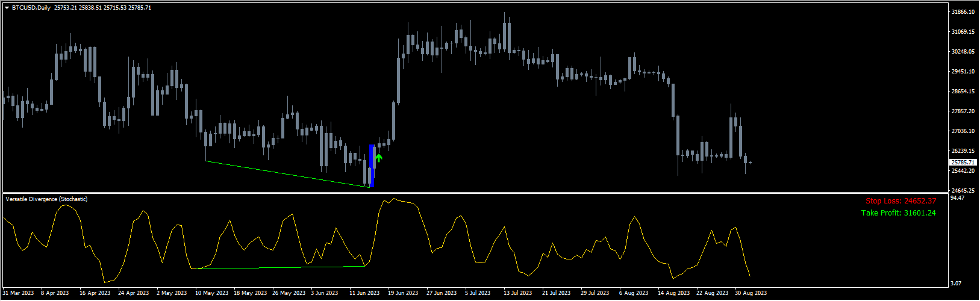Click the 29 Jul 2023 date label

click(x=595, y=294)
